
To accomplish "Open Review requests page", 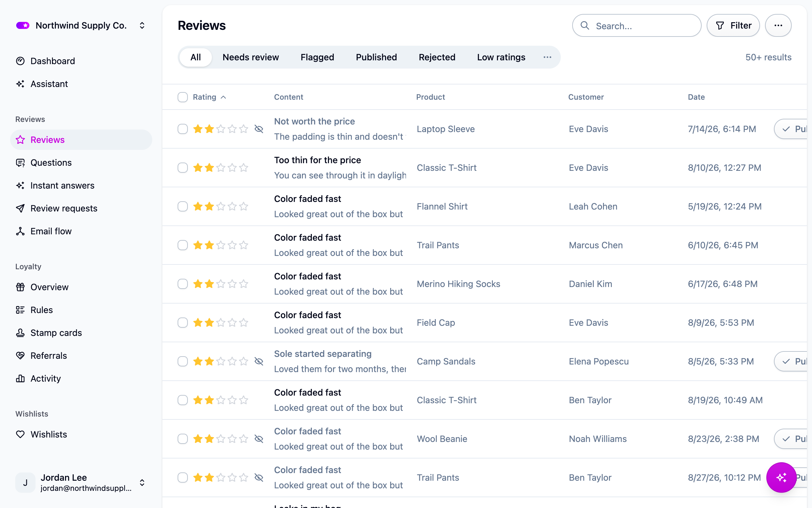I will pos(81,208).
